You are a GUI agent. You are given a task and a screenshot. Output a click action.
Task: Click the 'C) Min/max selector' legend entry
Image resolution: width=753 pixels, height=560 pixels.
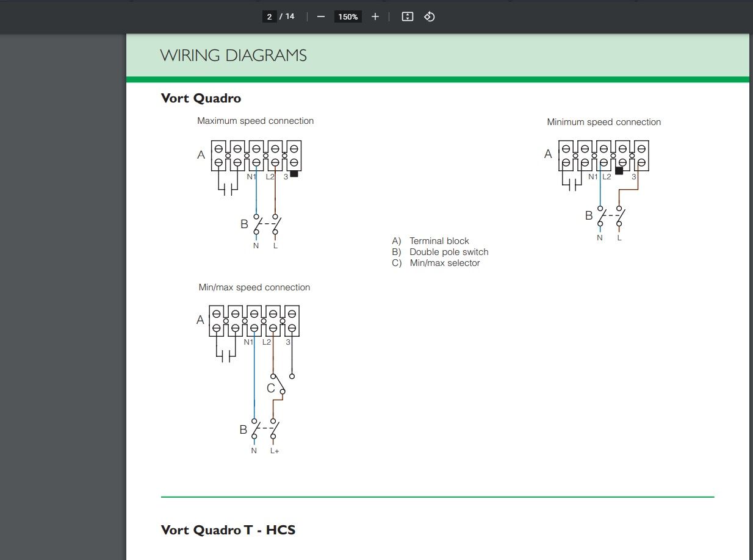pos(436,263)
